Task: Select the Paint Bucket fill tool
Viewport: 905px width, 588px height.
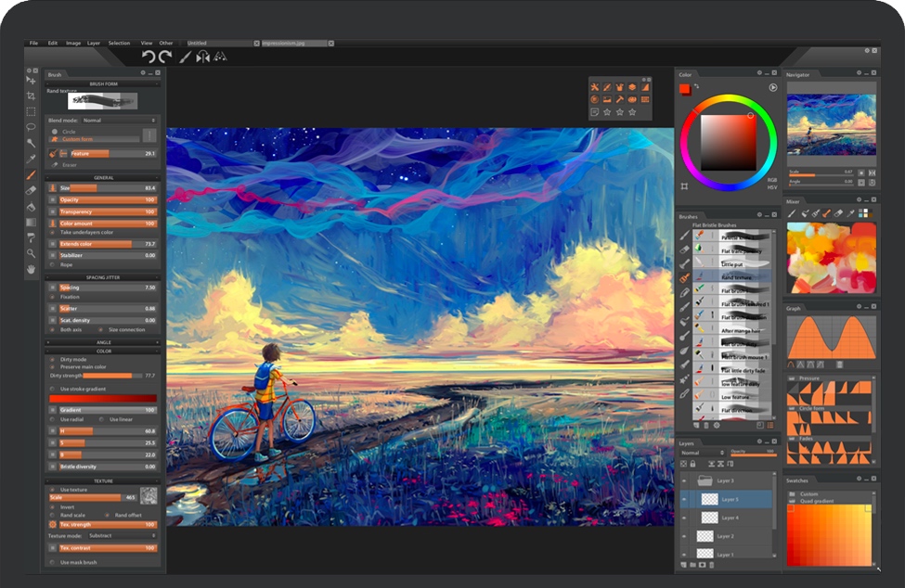Action: pos(31,206)
